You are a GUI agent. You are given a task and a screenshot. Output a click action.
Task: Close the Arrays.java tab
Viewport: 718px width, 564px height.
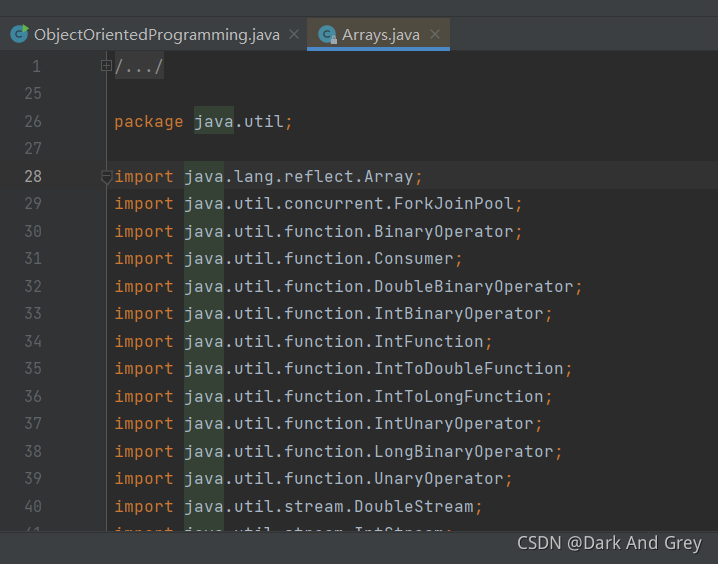435,34
